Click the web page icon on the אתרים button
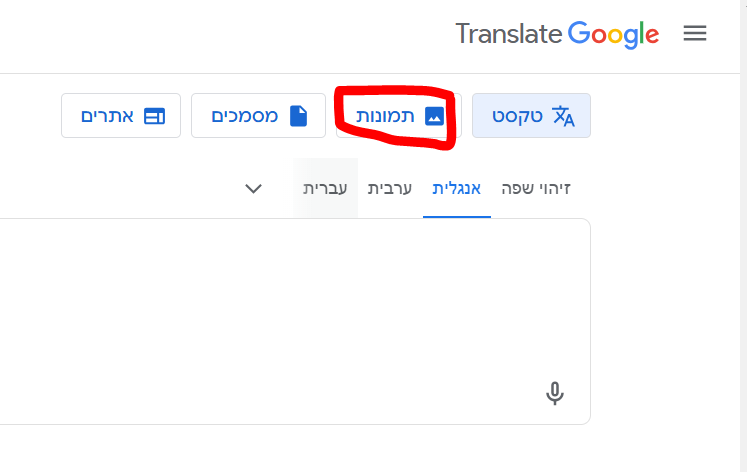This screenshot has height=472, width=747. click(154, 116)
